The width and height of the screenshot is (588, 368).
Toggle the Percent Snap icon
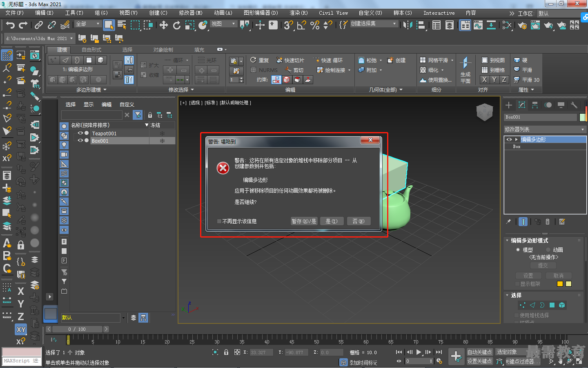point(314,25)
